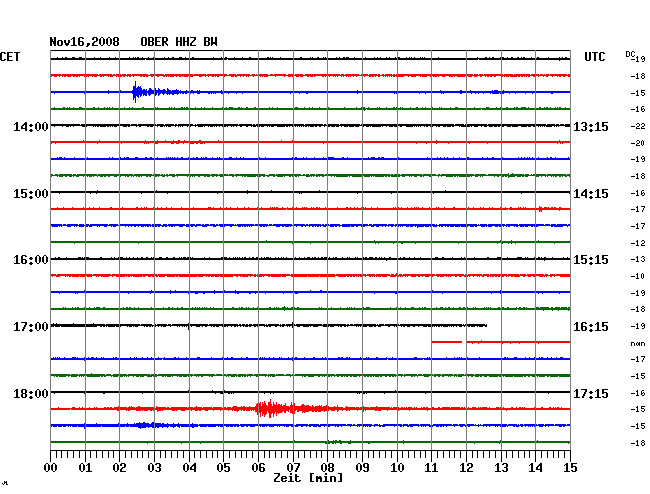Screen dimensions: 650x494
Task: Click the small red spike on the 15:15 trace
Action: pyautogui.click(x=540, y=209)
